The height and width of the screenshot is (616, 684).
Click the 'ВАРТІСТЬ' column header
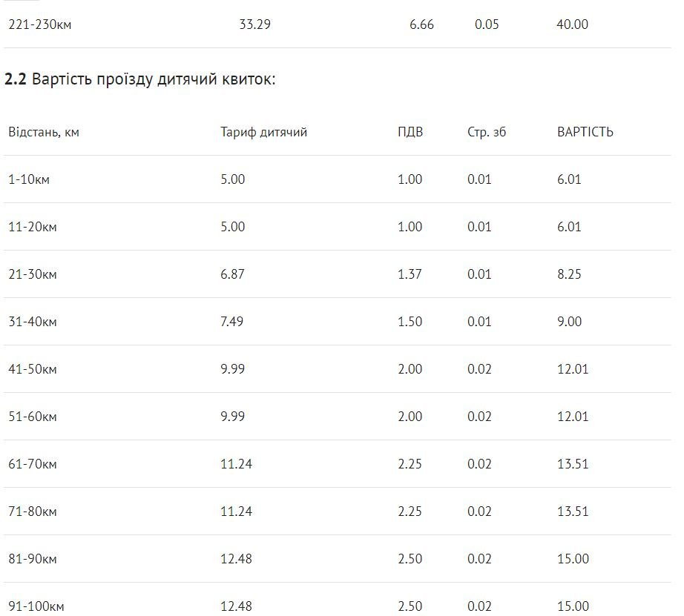click(585, 133)
